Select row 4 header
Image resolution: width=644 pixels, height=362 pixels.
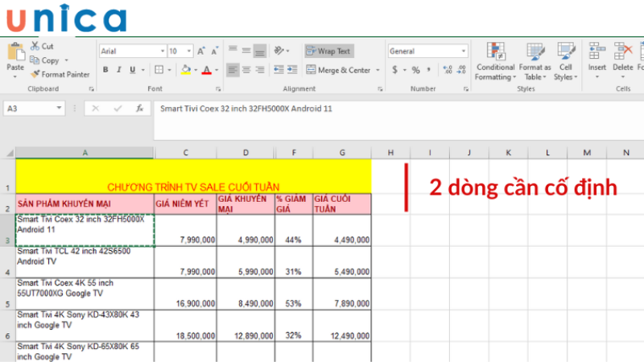pos(7,262)
